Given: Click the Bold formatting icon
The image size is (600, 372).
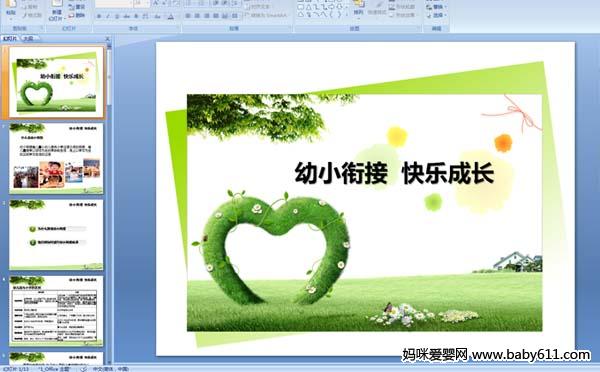Looking at the screenshot, I should pyautogui.click(x=99, y=16).
